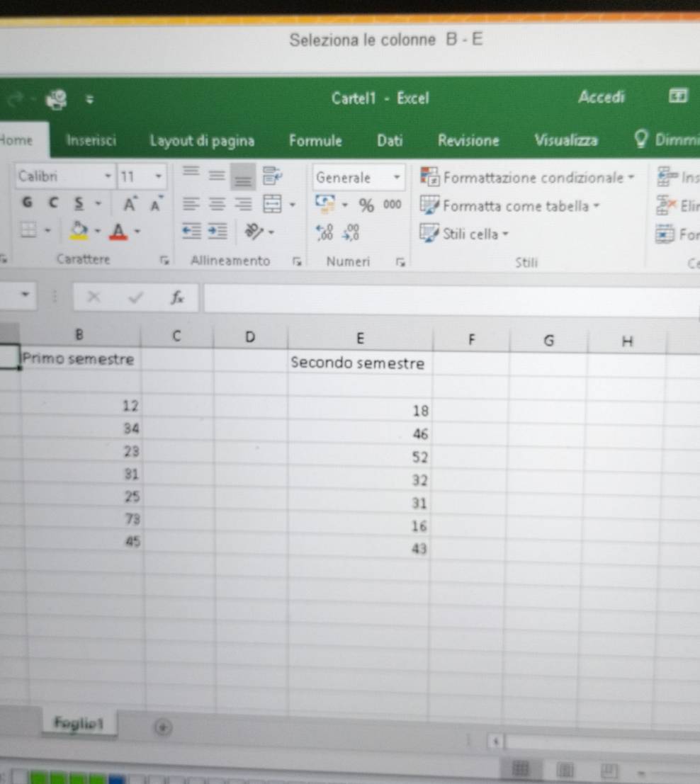Image resolution: width=700 pixels, height=784 pixels.
Task: Click the increase font size icon
Action: pyautogui.click(x=130, y=205)
